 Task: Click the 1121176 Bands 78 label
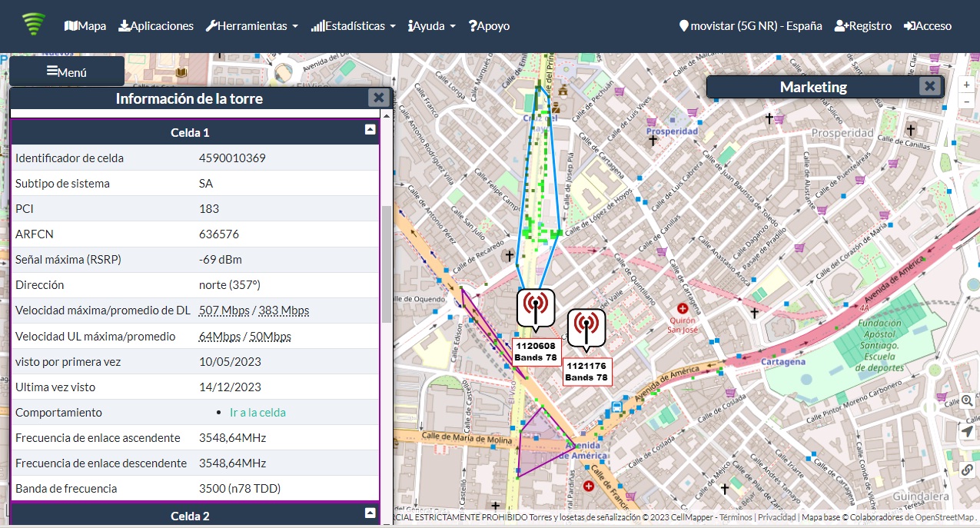click(587, 372)
